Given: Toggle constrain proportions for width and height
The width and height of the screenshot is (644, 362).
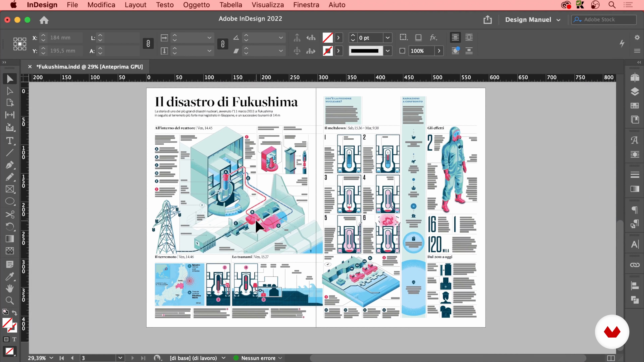Looking at the screenshot, I should (148, 44).
